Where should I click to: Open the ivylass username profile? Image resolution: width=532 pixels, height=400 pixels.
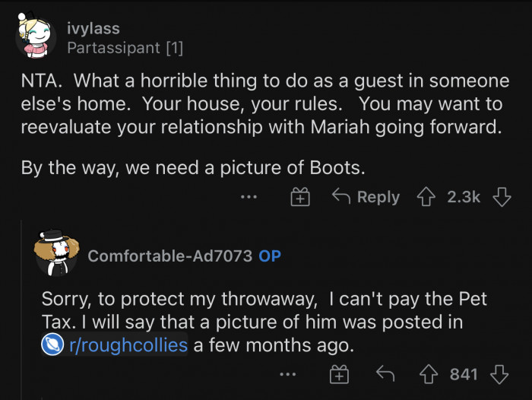click(x=93, y=29)
